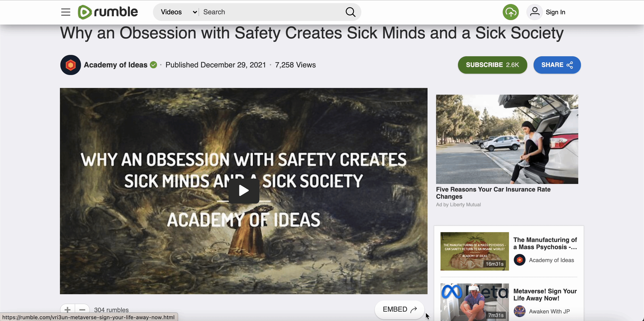
Task: Click the upload/submit video icon
Action: coord(511,12)
